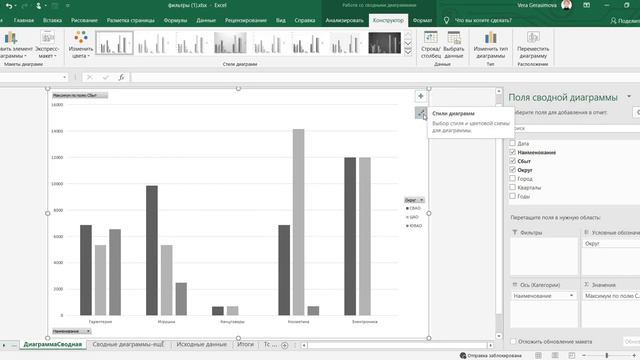Uncheck the Округ field checkbox
Viewport: 640px width, 360px height.
coord(513,170)
